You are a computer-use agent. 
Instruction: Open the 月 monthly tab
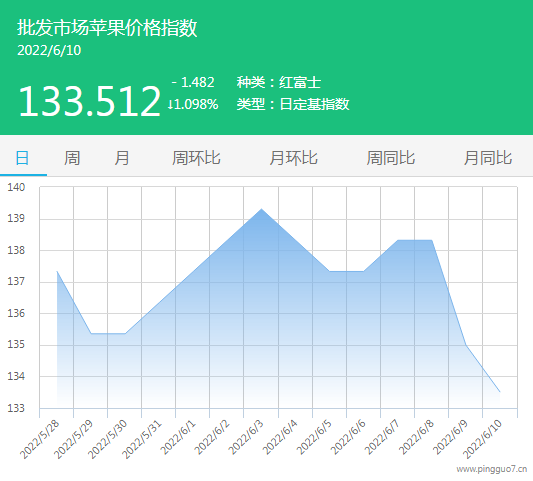pyautogui.click(x=122, y=158)
